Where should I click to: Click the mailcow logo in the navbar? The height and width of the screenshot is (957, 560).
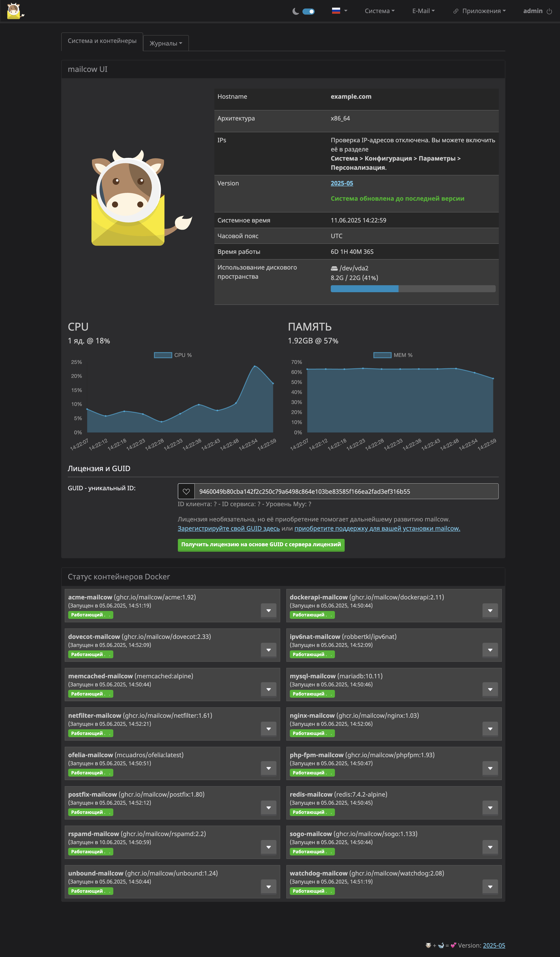[x=15, y=11]
